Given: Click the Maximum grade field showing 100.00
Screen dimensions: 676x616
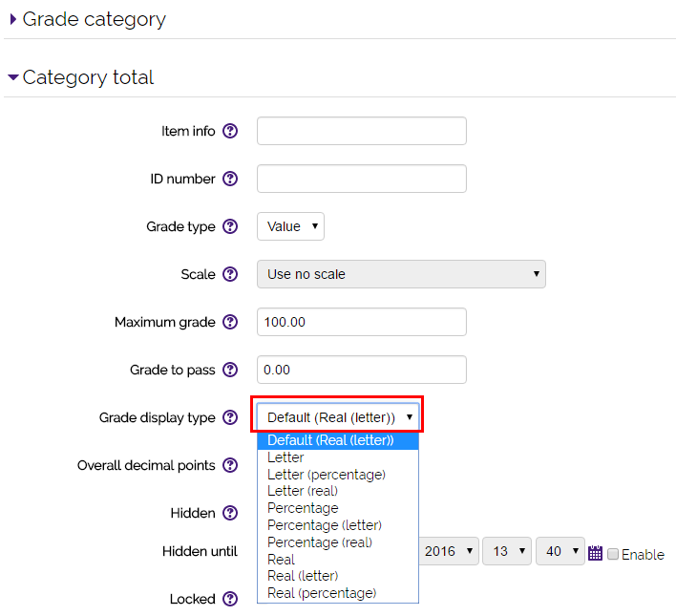Looking at the screenshot, I should pyautogui.click(x=362, y=322).
